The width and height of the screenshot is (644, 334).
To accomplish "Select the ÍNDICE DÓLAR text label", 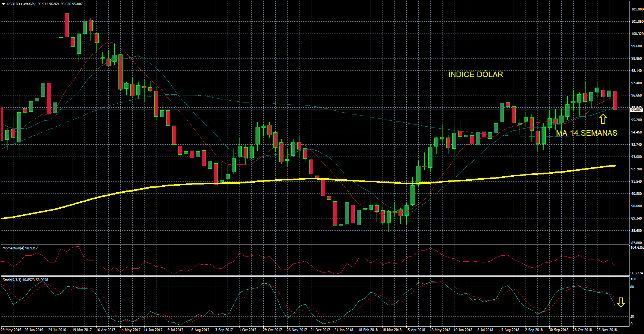I will [x=476, y=75].
